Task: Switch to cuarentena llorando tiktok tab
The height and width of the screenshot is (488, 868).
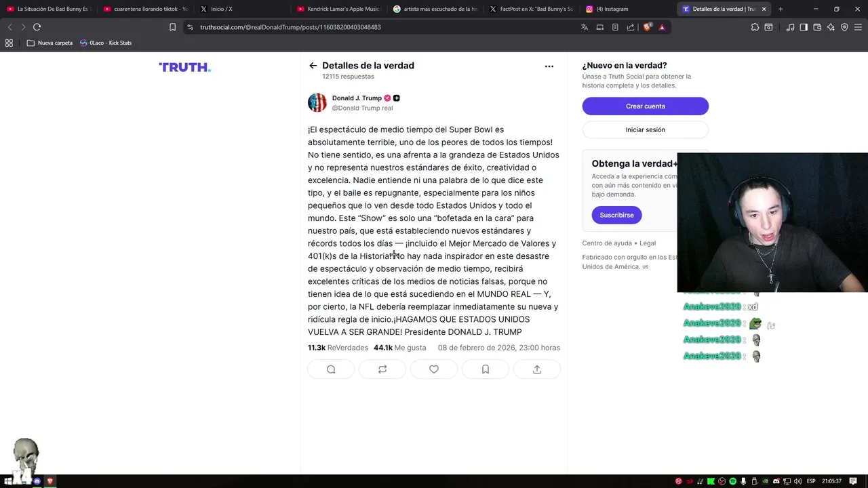Action: [x=145, y=9]
